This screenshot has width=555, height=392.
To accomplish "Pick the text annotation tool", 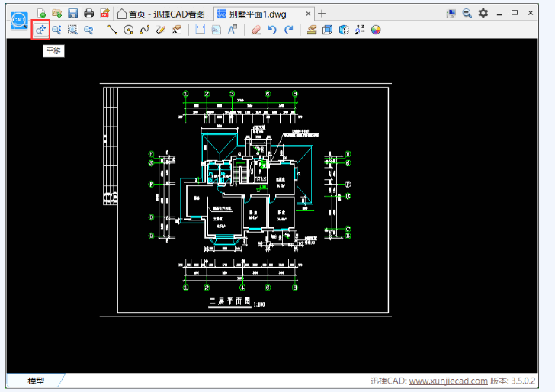I will 233,30.
